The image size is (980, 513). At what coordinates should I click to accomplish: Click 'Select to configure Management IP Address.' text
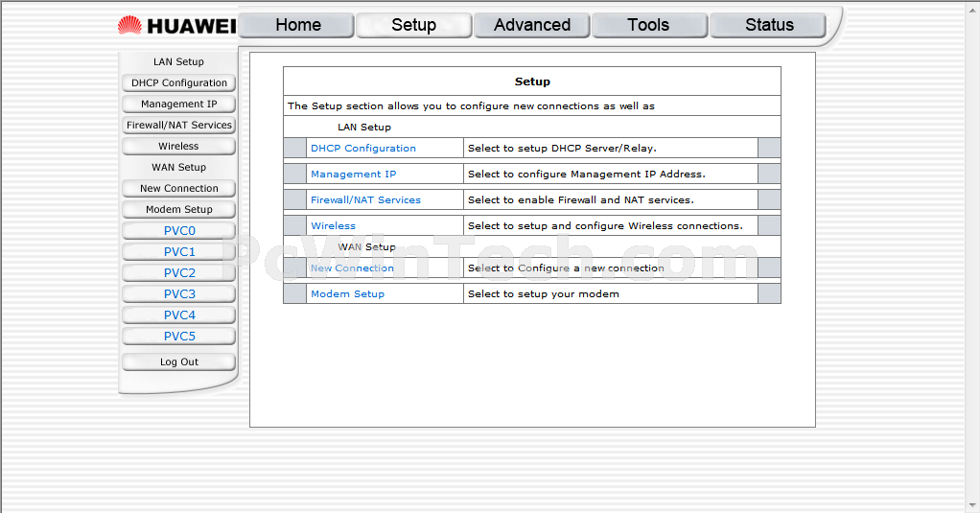pos(586,175)
